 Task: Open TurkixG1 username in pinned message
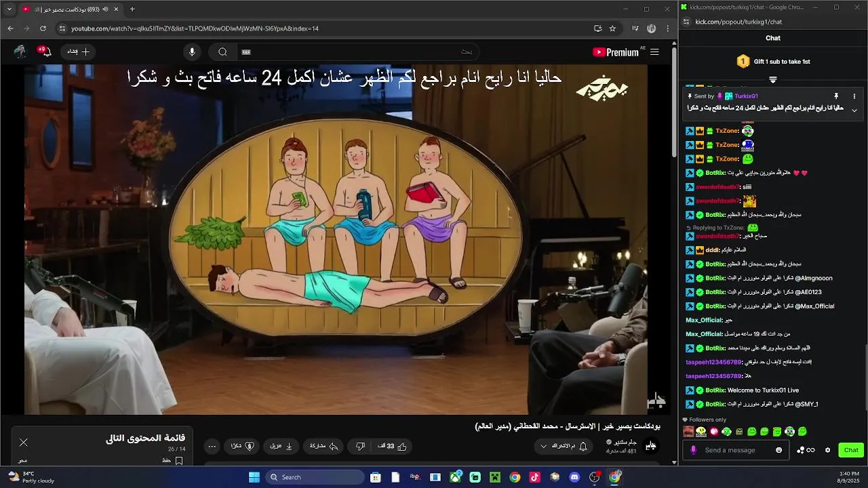tap(746, 96)
